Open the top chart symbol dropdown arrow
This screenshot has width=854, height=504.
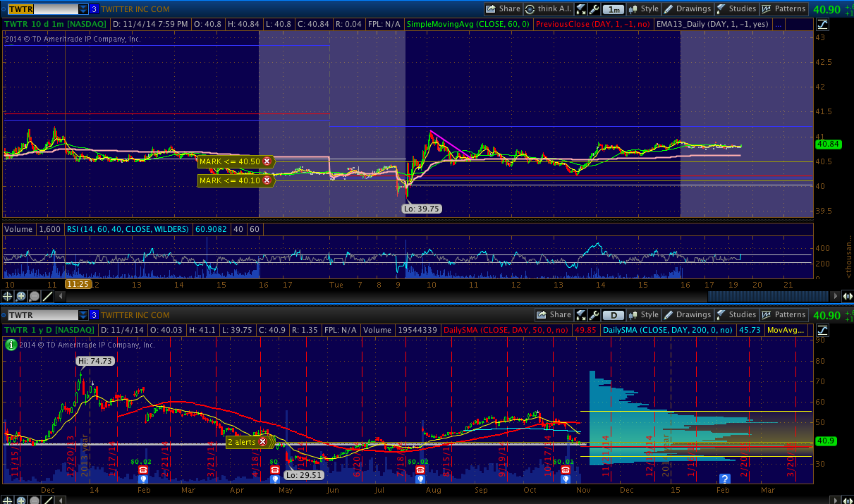coord(83,9)
